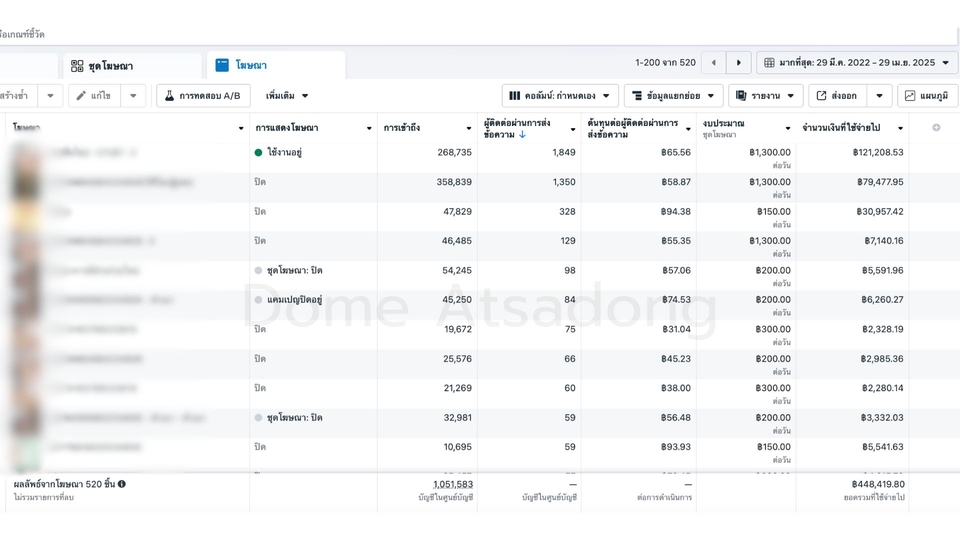Open the flask การทดสอบ A/B test button
This screenshot has width=960, height=540.
(203, 96)
